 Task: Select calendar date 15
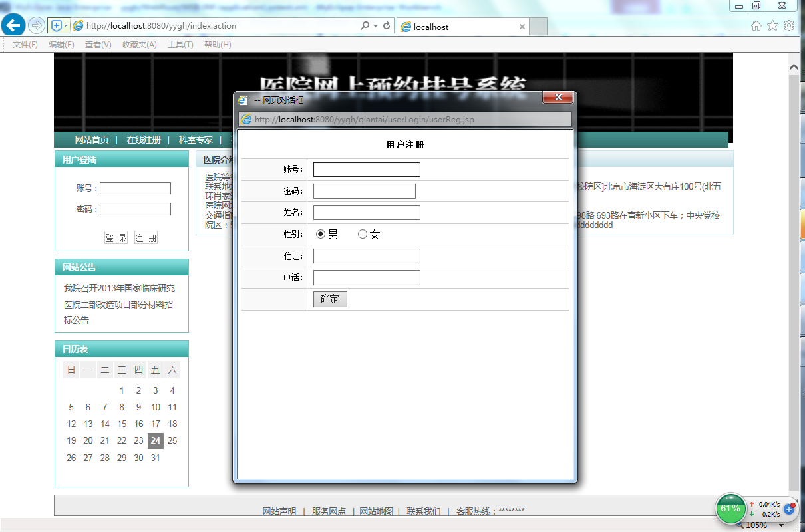click(122, 424)
